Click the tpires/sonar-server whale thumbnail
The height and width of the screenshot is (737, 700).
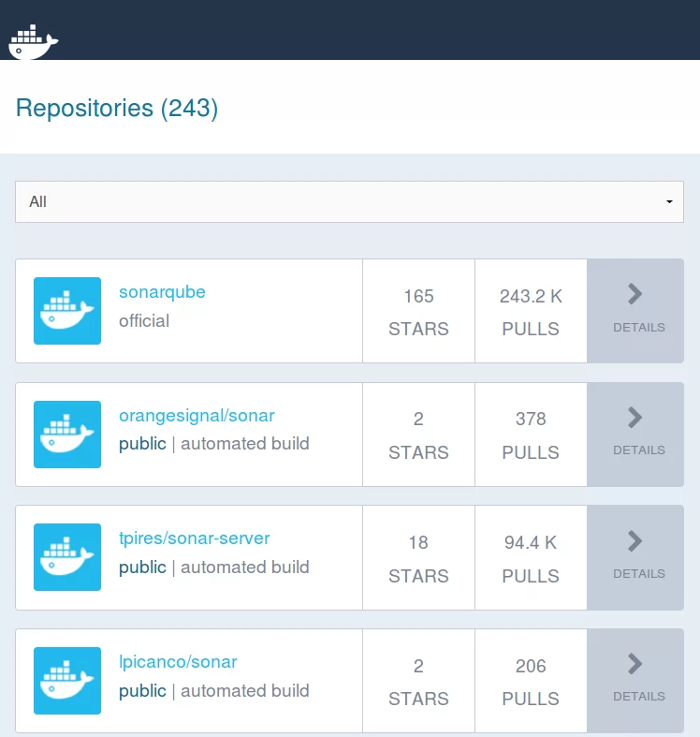point(67,557)
